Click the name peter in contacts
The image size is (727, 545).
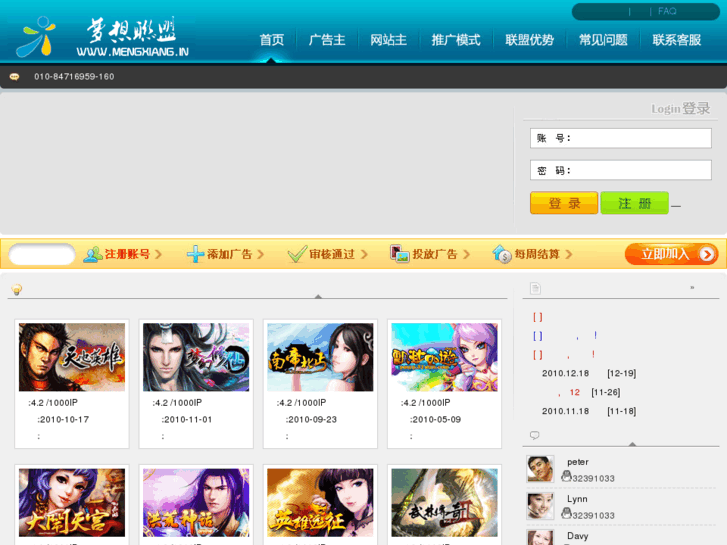[578, 462]
